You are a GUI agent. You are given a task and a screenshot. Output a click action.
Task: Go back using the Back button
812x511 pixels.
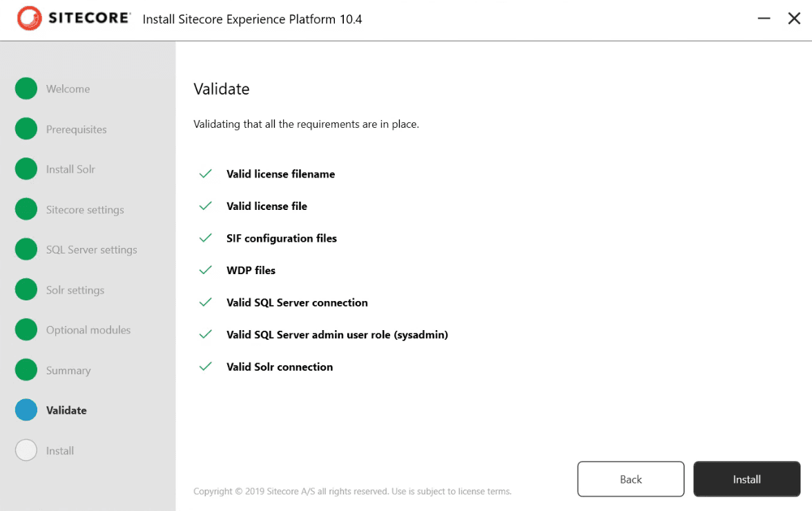pyautogui.click(x=631, y=479)
